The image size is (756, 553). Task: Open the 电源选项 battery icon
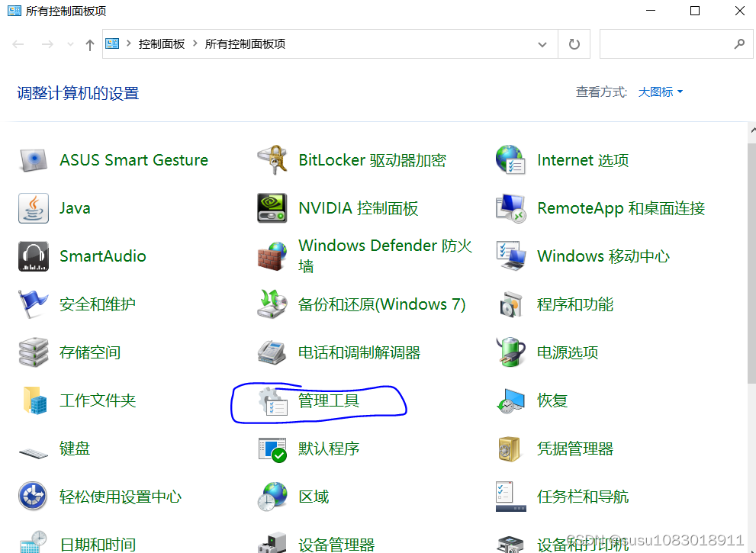pyautogui.click(x=510, y=352)
